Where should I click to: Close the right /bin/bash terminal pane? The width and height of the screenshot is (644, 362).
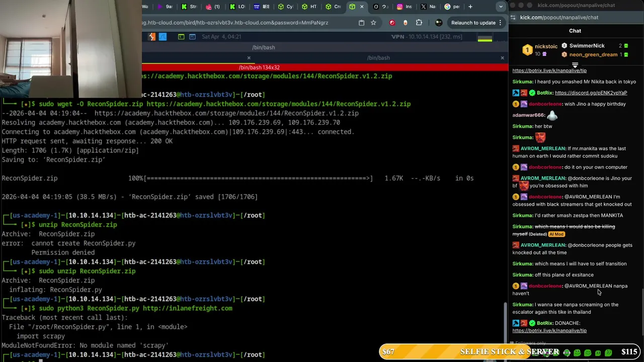coord(502,58)
